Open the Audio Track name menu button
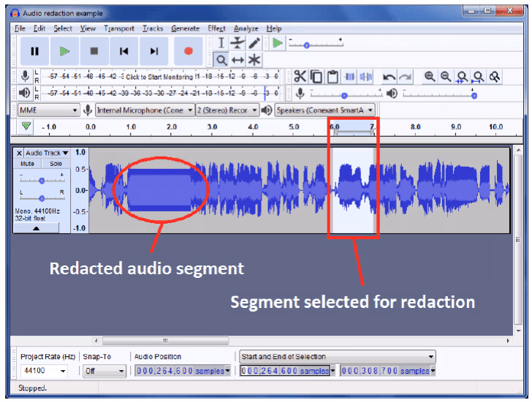This screenshot has height=403, width=532. pos(47,153)
